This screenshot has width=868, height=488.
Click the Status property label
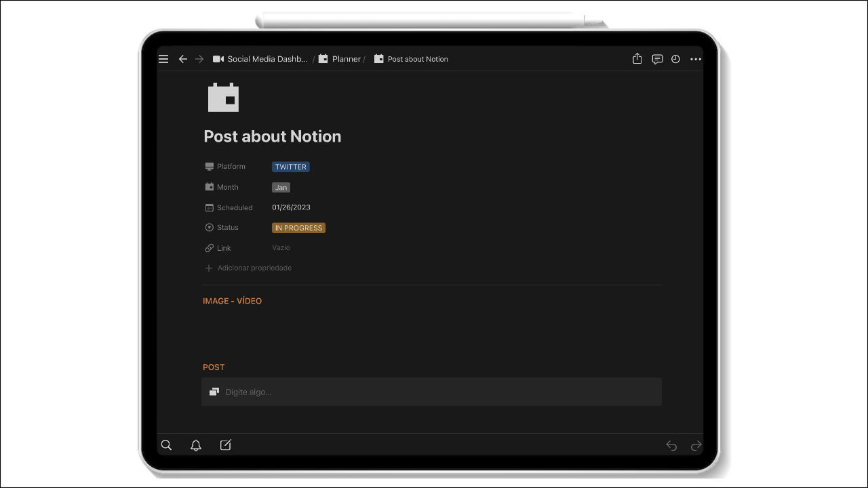222,228
